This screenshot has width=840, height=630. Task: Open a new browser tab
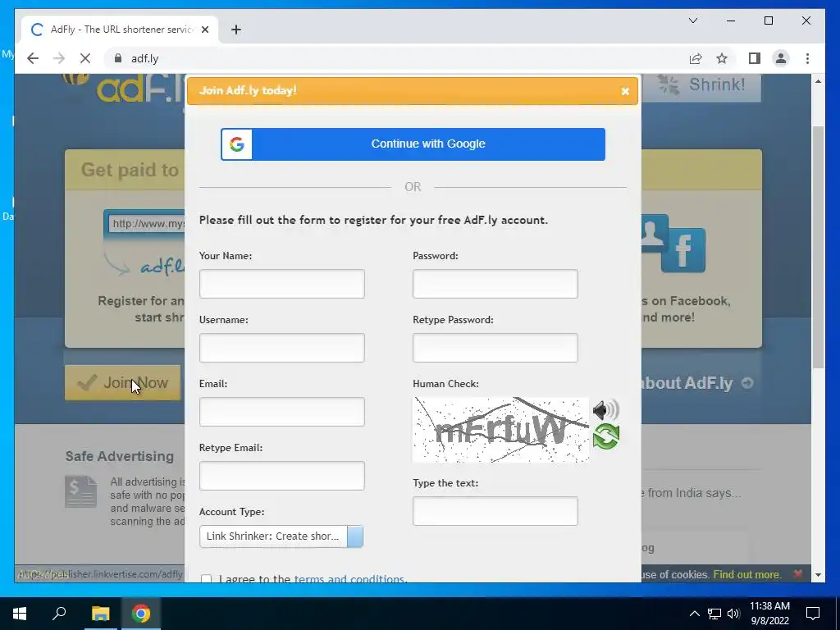[x=235, y=30]
